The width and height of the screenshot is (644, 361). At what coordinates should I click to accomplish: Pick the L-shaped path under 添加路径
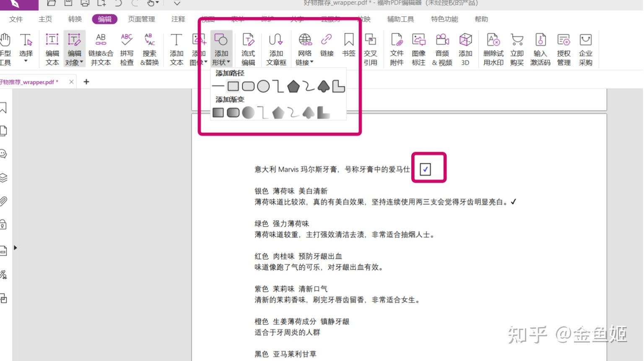tap(338, 86)
